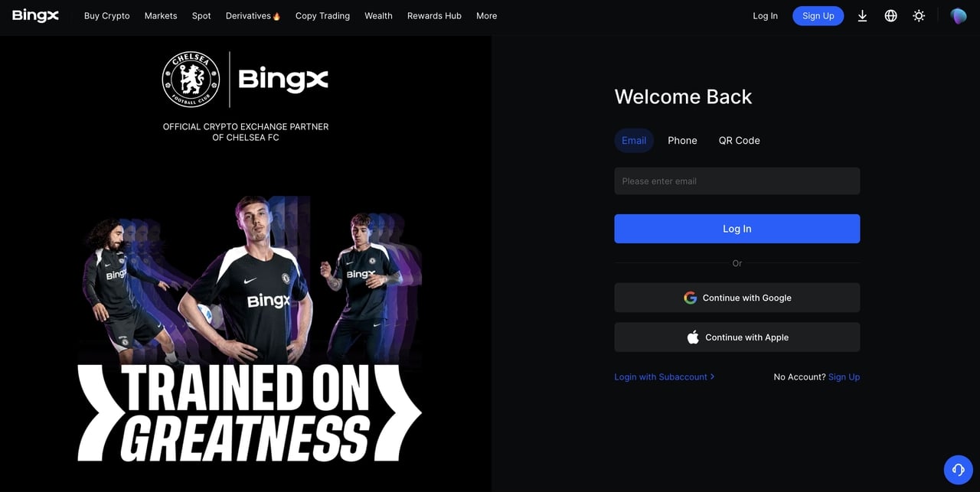Expand the Derivatives menu
This screenshot has height=492, width=980.
tap(253, 15)
